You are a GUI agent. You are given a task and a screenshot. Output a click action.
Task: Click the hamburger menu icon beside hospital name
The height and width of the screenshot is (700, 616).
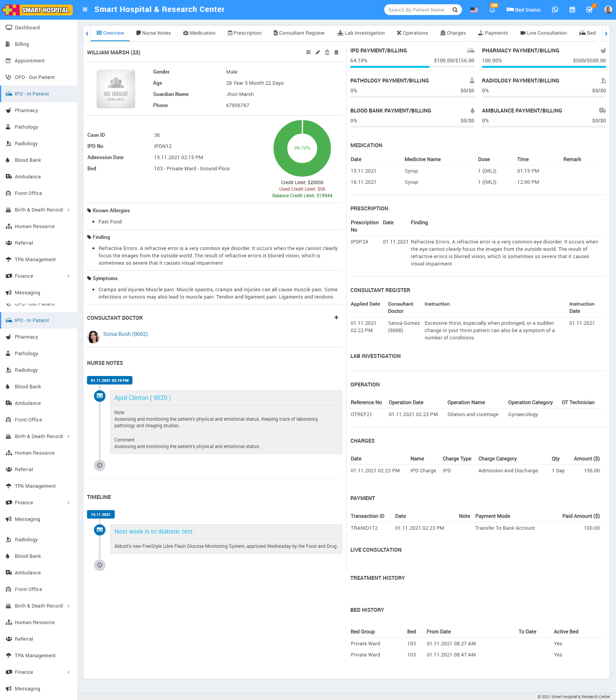(85, 10)
